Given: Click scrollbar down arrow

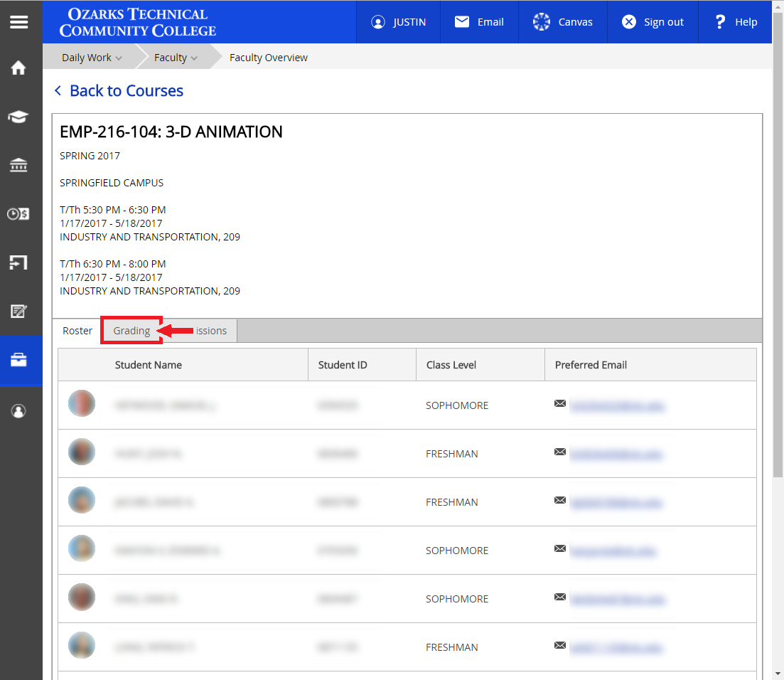Looking at the screenshot, I should pyautogui.click(x=778, y=674).
